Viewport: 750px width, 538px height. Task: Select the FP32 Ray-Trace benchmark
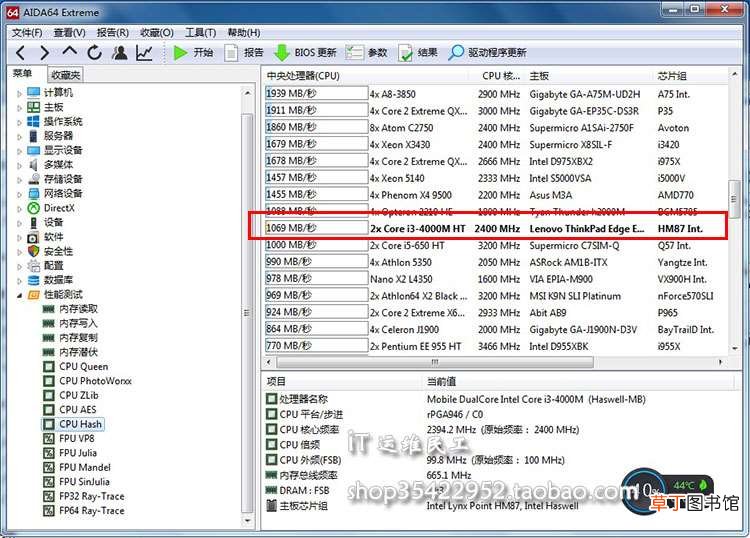(84, 496)
